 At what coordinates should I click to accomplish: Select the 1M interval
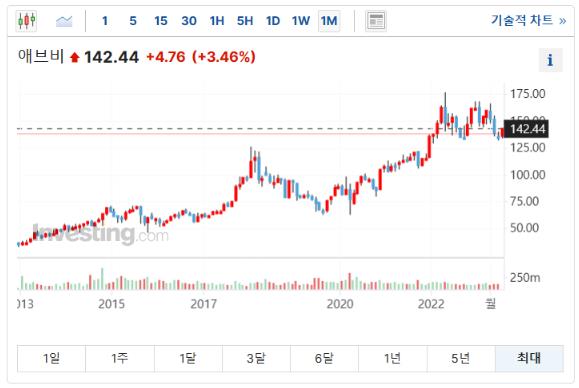pyautogui.click(x=329, y=21)
